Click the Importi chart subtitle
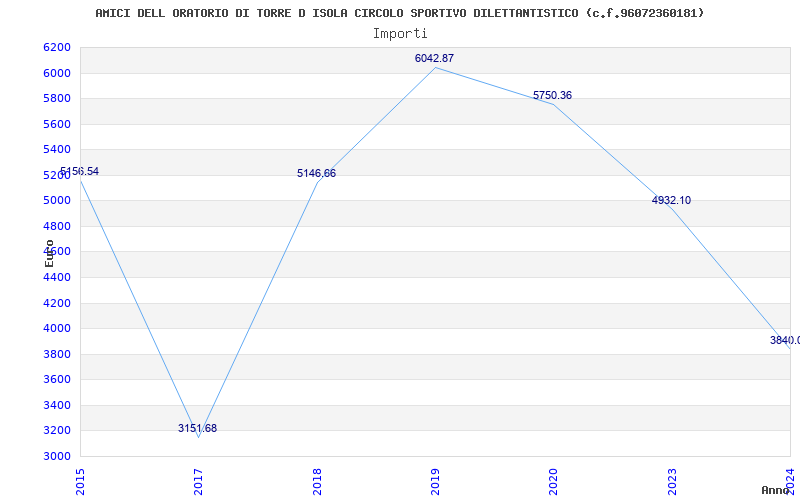 400,34
